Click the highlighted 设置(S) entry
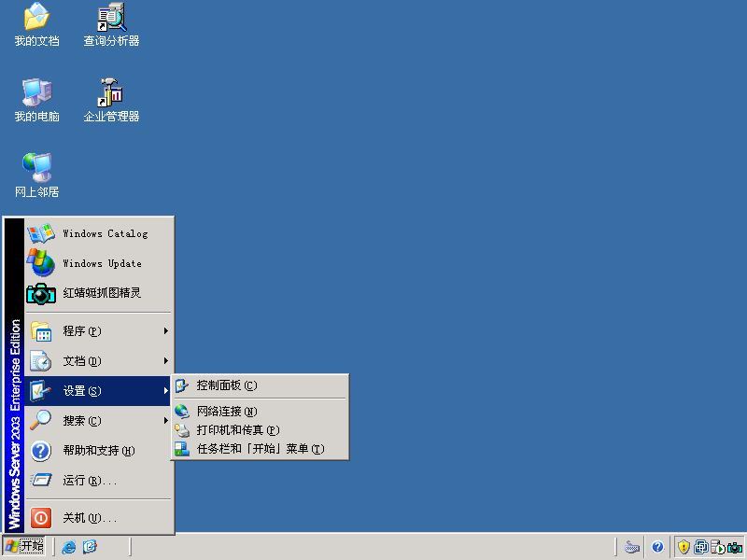The width and height of the screenshot is (747, 560). [98, 391]
